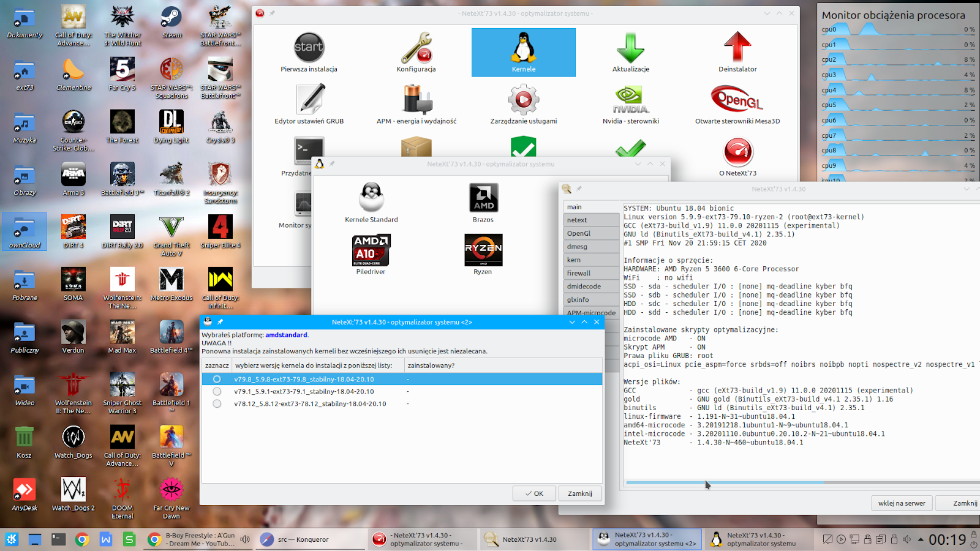The image size is (980, 551).
Task: Open terminal from the taskbar
Action: click(x=58, y=539)
